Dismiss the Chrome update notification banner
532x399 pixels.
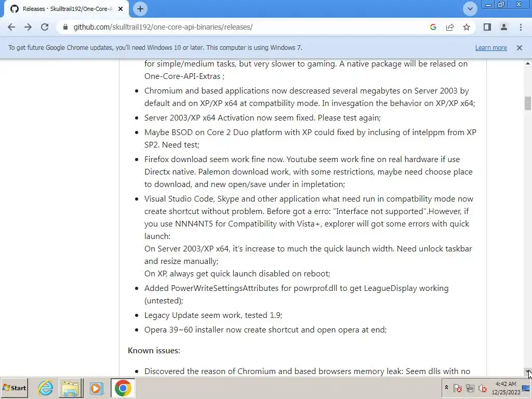tap(520, 48)
